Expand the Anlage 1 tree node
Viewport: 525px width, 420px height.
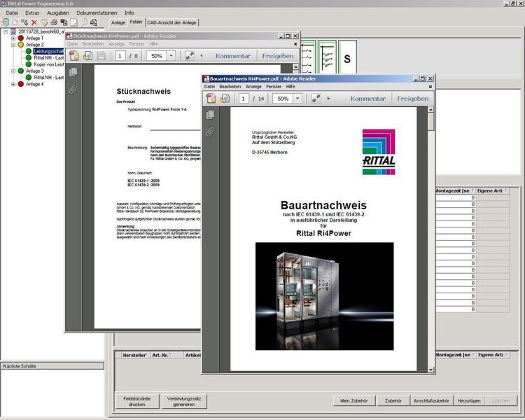[13, 38]
